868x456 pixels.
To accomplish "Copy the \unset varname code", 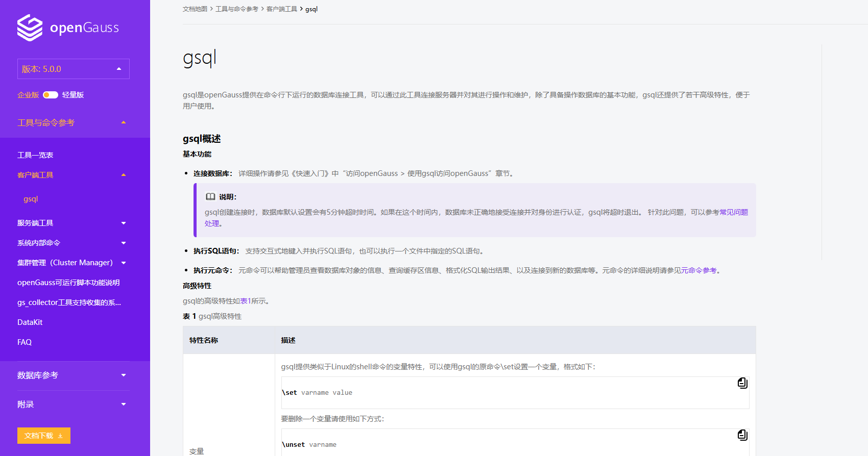I will pos(742,435).
